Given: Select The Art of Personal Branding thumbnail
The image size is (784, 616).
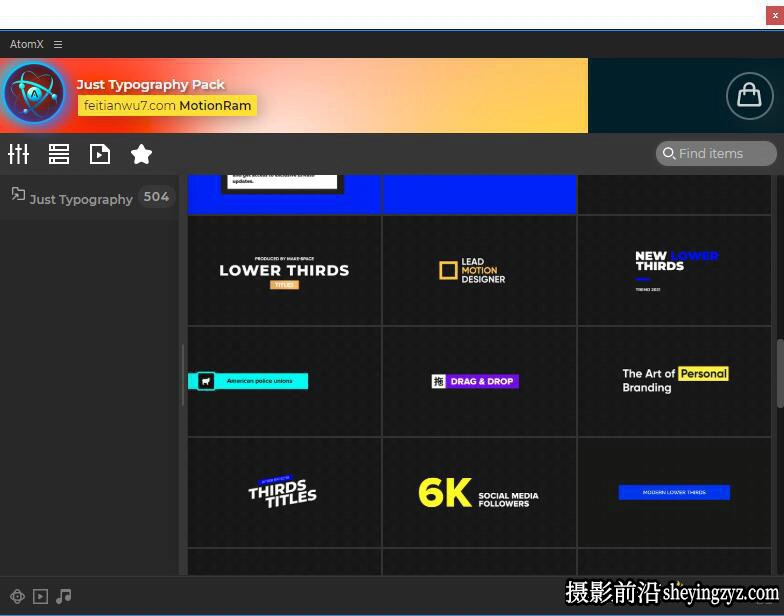Looking at the screenshot, I should coord(674,382).
